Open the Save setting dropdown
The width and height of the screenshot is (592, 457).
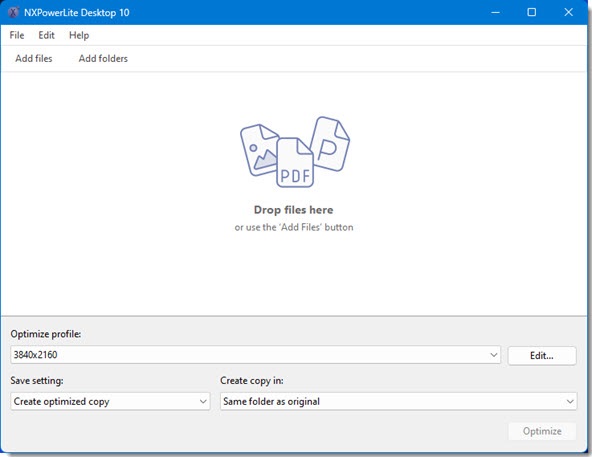110,401
